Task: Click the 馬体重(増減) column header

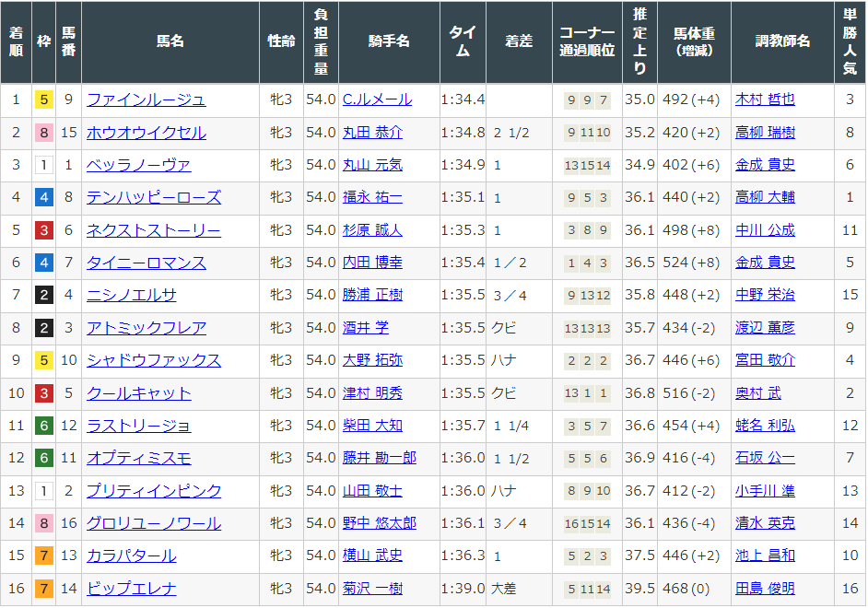Action: click(x=694, y=41)
